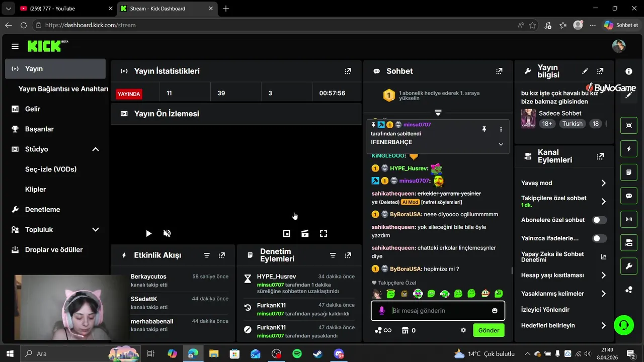
Task: Open the hamburger menu next to KICK logo
Action: pyautogui.click(x=15, y=46)
